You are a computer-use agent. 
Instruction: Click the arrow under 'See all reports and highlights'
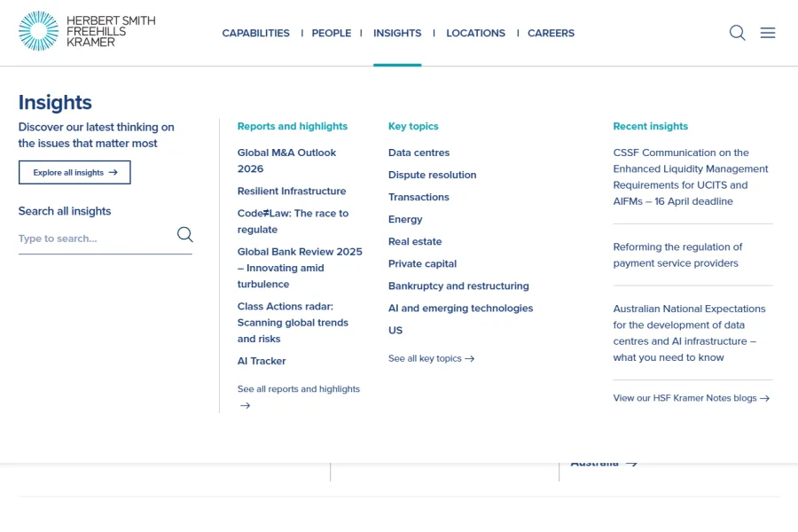pos(245,405)
